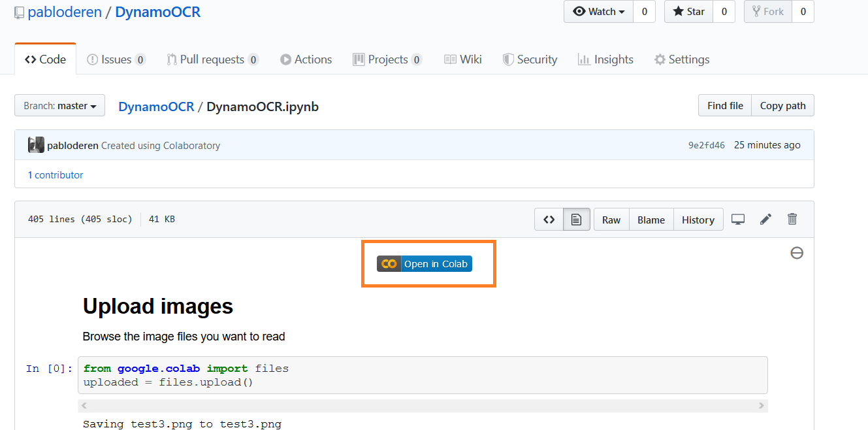Click the Fork count showing 0

803,11
